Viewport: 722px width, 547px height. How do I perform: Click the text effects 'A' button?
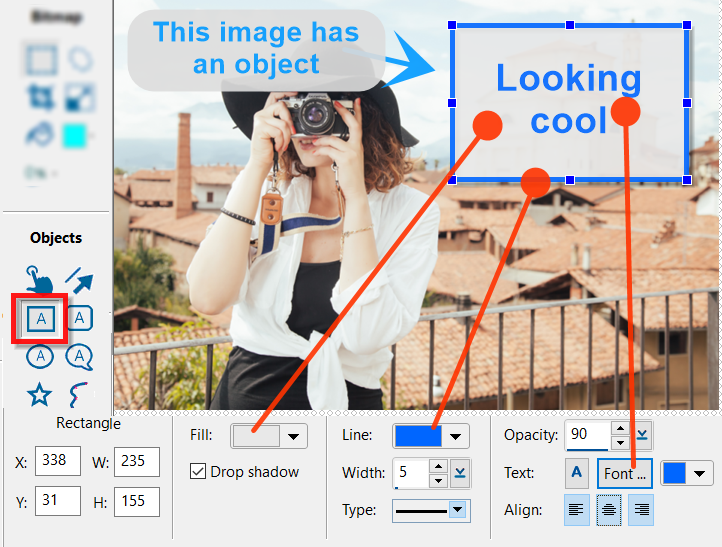[x=577, y=473]
